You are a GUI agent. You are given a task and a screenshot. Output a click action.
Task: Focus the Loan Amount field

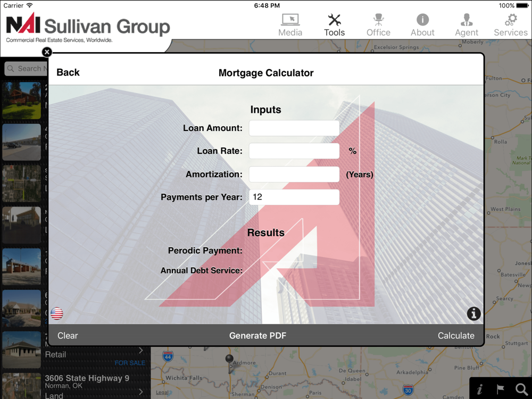[x=294, y=128]
